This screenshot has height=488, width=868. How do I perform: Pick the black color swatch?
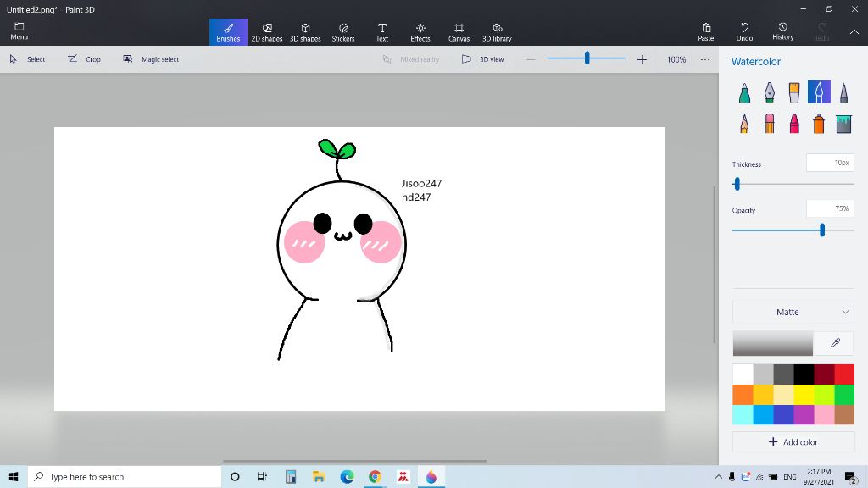pyautogui.click(x=804, y=374)
